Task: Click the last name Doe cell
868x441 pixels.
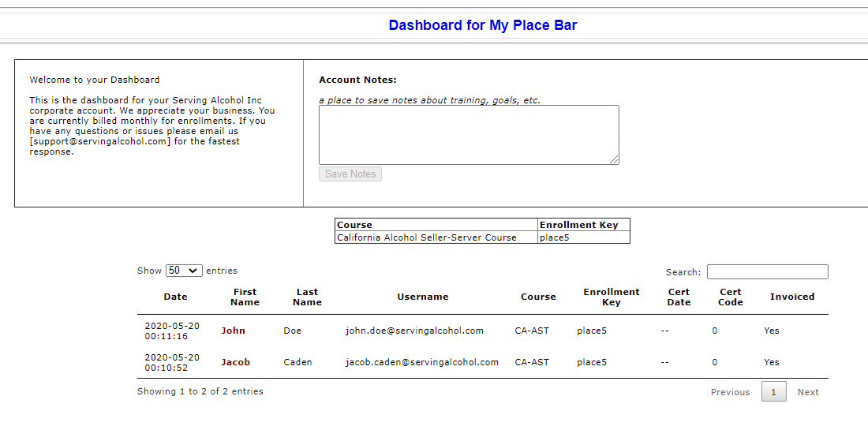Action: tap(292, 331)
